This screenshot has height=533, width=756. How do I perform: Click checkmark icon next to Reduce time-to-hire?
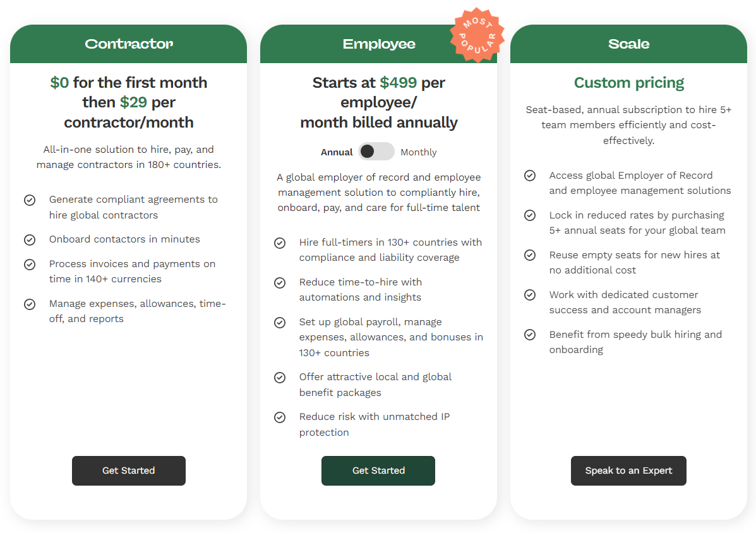click(x=280, y=282)
